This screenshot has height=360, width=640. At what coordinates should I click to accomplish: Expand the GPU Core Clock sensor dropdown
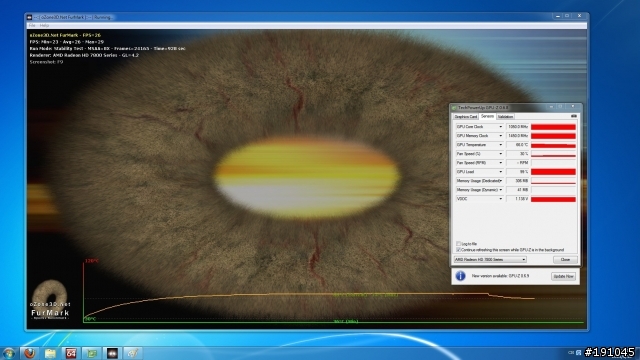[501, 127]
